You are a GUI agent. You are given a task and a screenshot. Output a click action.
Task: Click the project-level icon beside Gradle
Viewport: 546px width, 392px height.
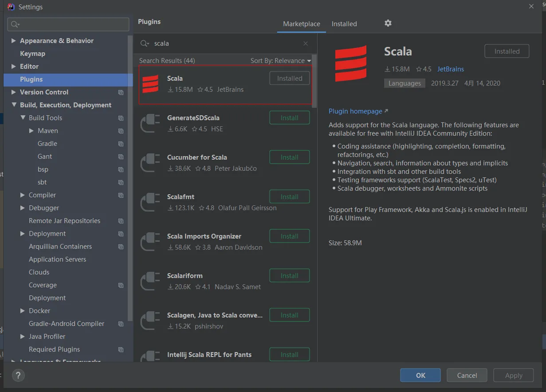point(121,144)
